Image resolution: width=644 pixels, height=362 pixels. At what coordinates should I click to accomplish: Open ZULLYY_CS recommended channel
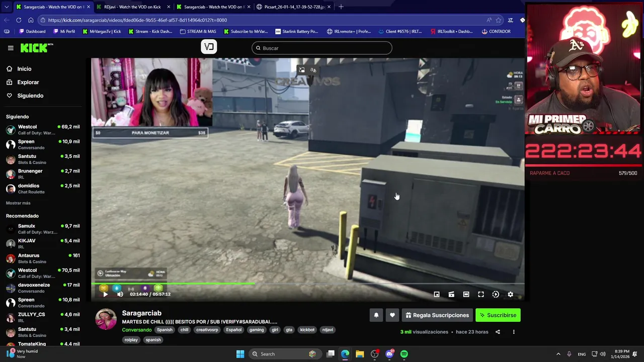click(43, 317)
